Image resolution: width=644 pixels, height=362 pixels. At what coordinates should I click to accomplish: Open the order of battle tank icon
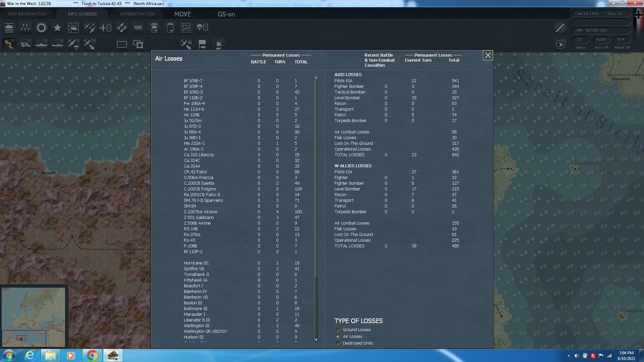pyautogui.click(x=9, y=27)
